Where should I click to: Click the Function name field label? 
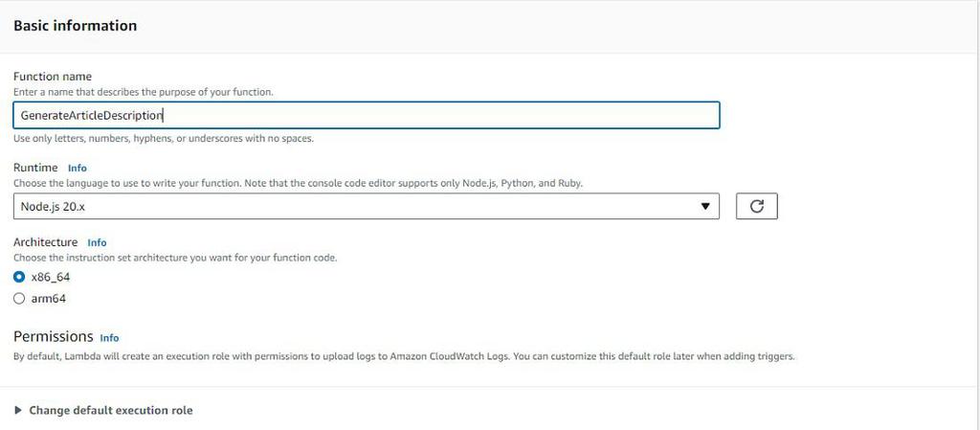pyautogui.click(x=53, y=76)
